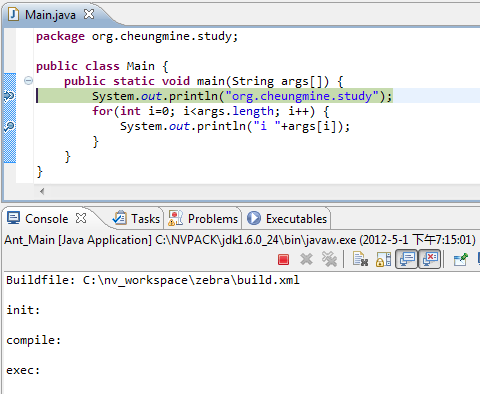Viewport: 480px width, 394px height.
Task: Switch to the Console tab
Action: (x=47, y=219)
